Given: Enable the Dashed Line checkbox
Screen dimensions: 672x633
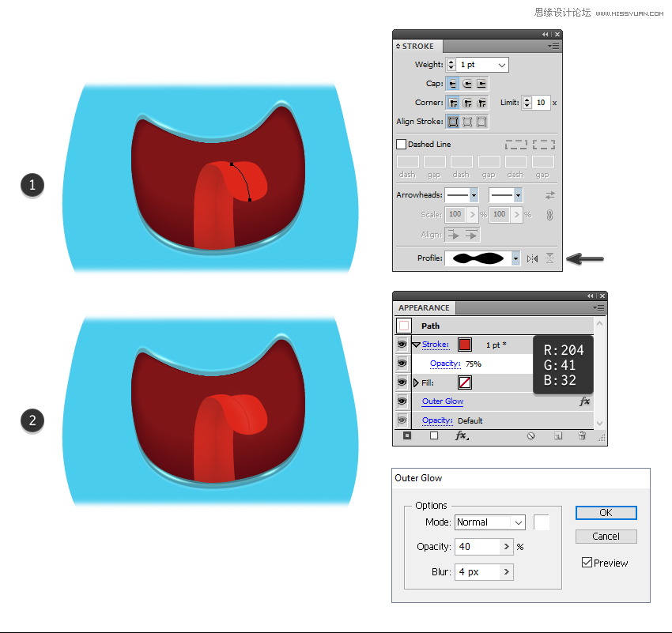Looking at the screenshot, I should click(x=401, y=145).
